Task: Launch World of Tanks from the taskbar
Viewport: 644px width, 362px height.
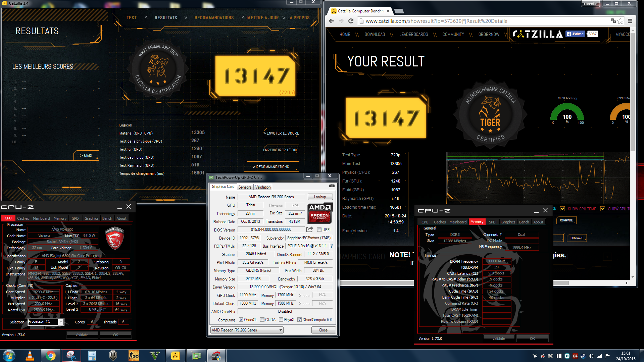Action: (113, 356)
